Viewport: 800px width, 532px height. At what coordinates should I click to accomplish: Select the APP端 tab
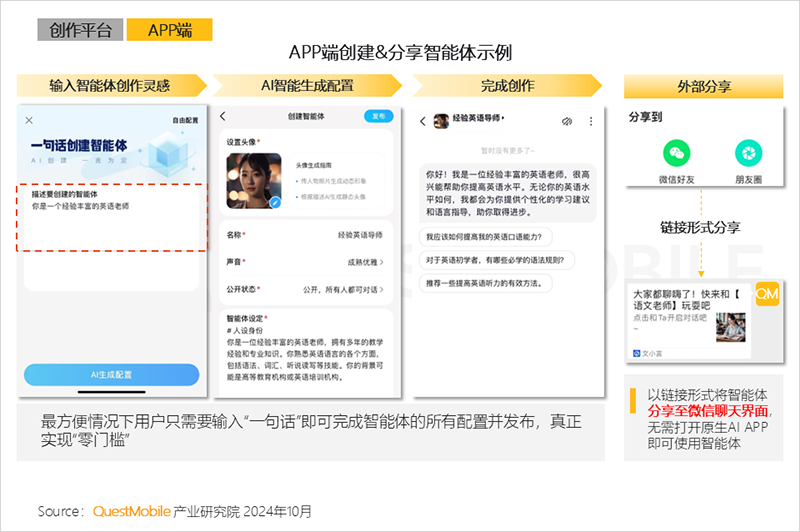pos(170,30)
